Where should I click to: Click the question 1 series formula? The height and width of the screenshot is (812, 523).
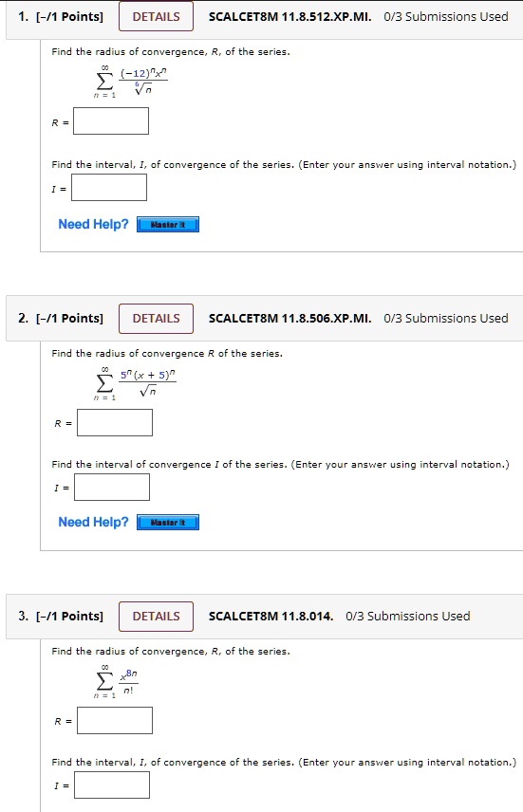pyautogui.click(x=131, y=82)
